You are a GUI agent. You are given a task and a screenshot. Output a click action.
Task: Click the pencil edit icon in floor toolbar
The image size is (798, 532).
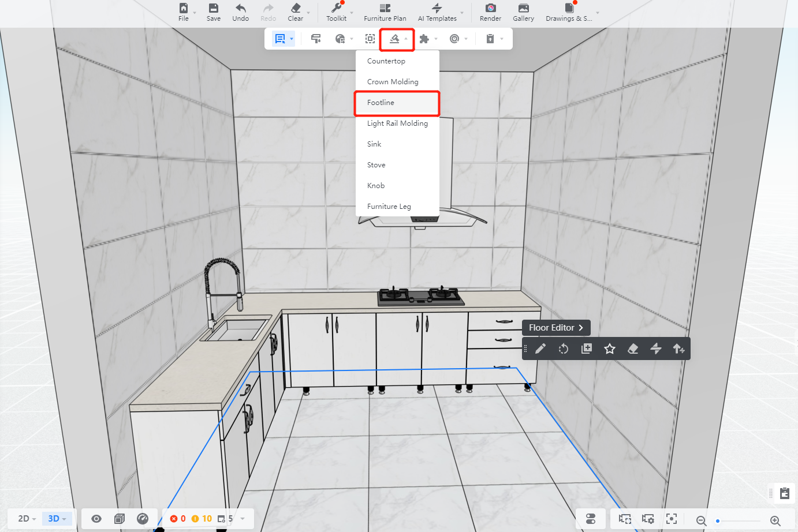[540, 349]
